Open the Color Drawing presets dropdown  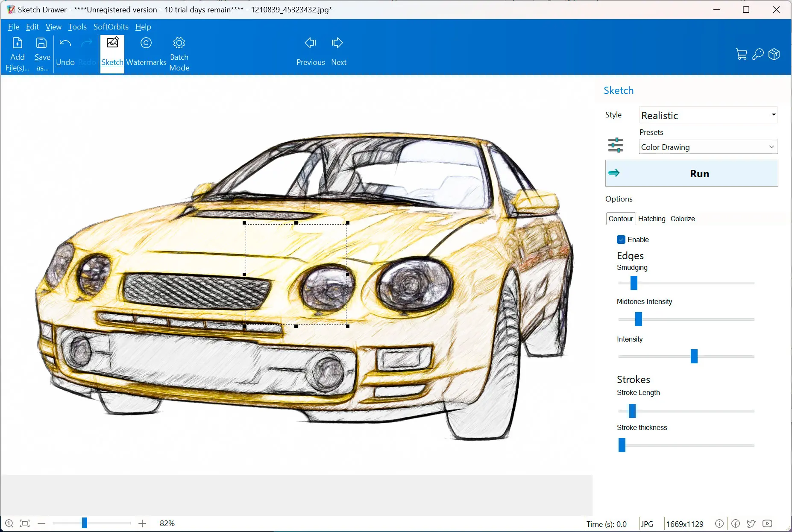(707, 147)
